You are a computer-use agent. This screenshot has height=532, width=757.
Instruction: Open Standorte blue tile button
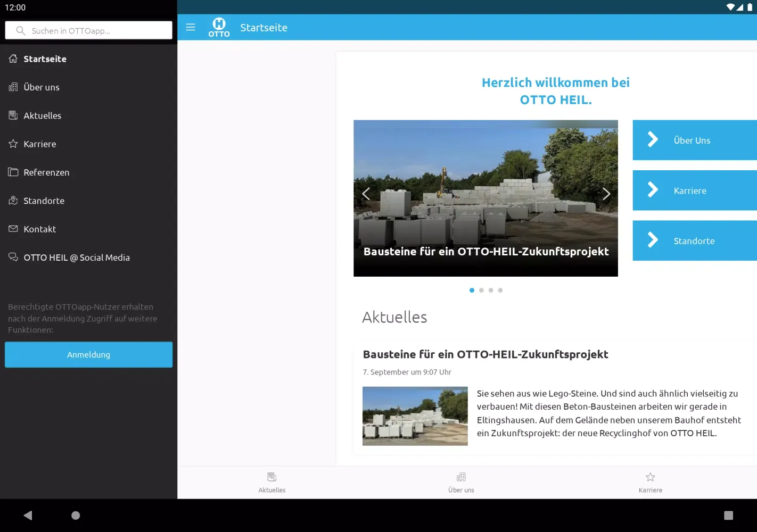[695, 240]
